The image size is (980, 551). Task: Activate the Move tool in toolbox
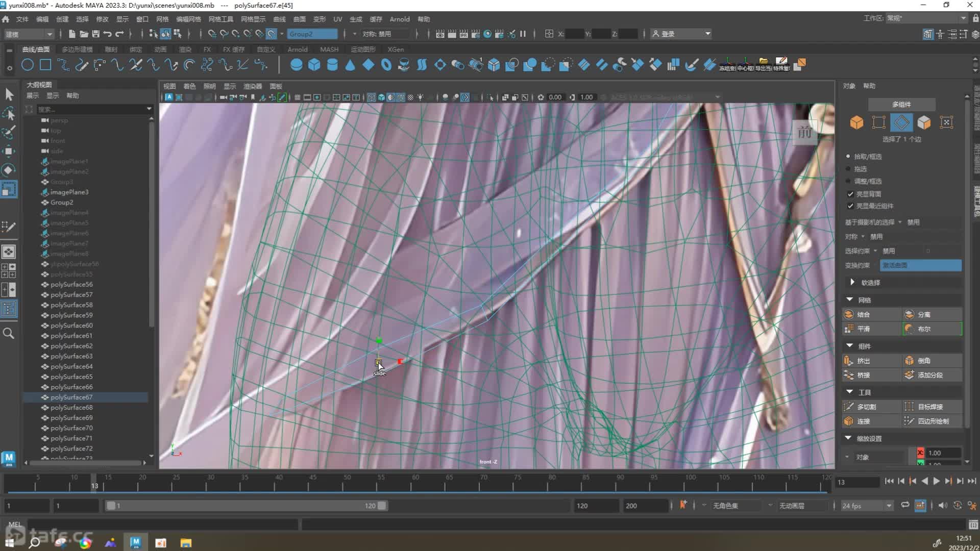coord(9,151)
